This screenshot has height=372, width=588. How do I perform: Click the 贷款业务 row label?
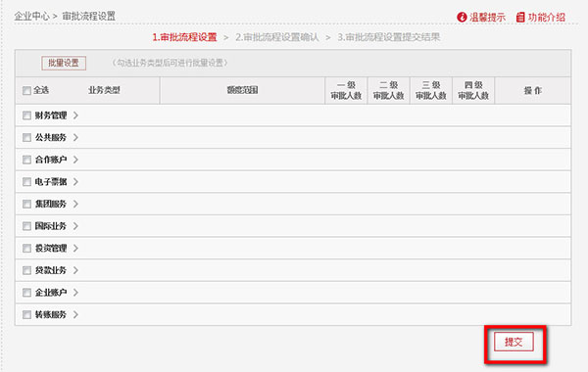click(x=51, y=270)
